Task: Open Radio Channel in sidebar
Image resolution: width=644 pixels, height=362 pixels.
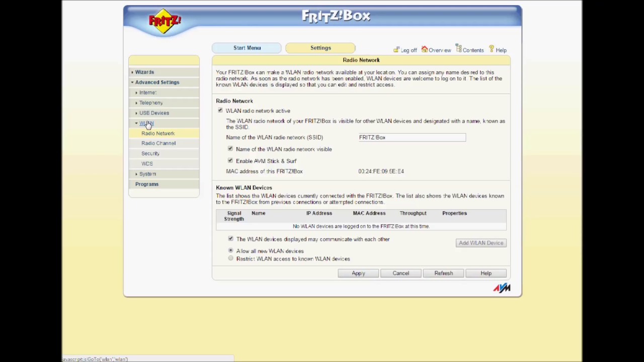Action: click(158, 143)
